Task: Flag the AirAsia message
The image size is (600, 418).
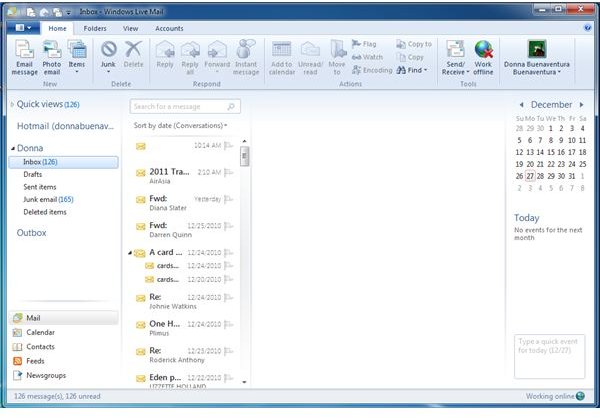Action: (228, 173)
